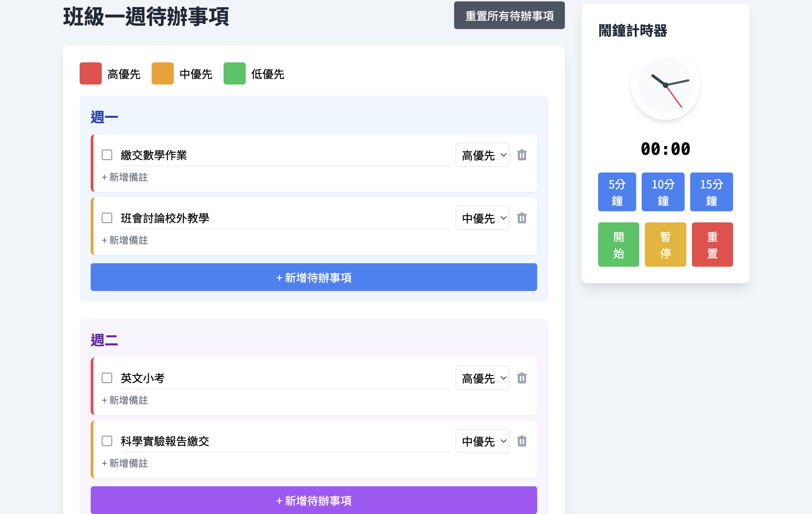Image resolution: width=812 pixels, height=514 pixels.
Task: Click the red 高優先 color swatch
Action: (x=91, y=73)
